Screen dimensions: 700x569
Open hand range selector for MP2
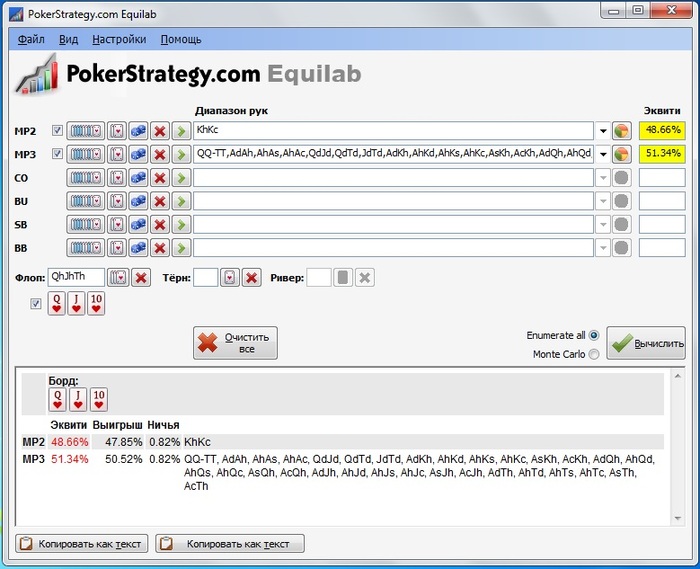tap(86, 131)
